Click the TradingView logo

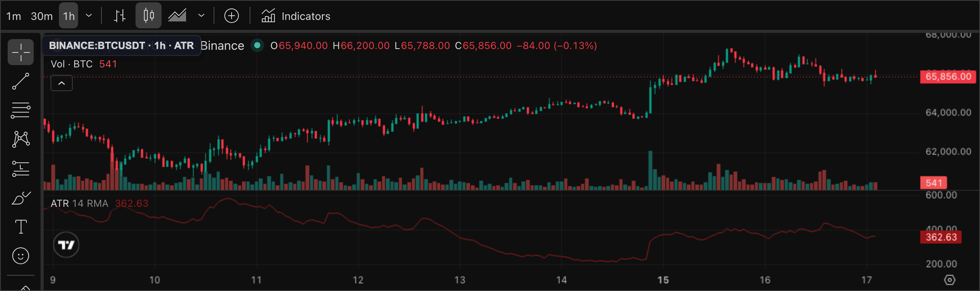pos(66,245)
